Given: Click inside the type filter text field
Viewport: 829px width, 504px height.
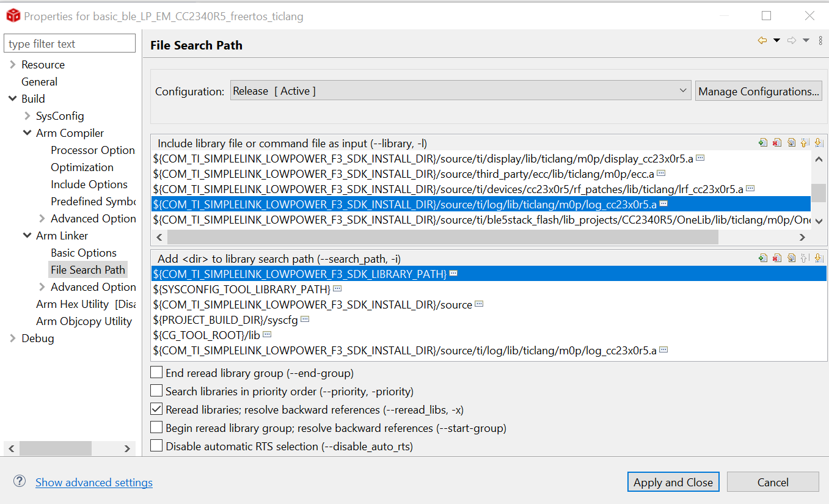Looking at the screenshot, I should coord(69,43).
